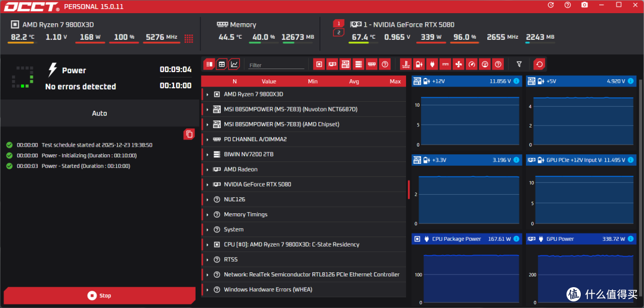Image resolution: width=644 pixels, height=308 pixels.
Task: Toggle storage sensors filter
Action: [x=358, y=64]
